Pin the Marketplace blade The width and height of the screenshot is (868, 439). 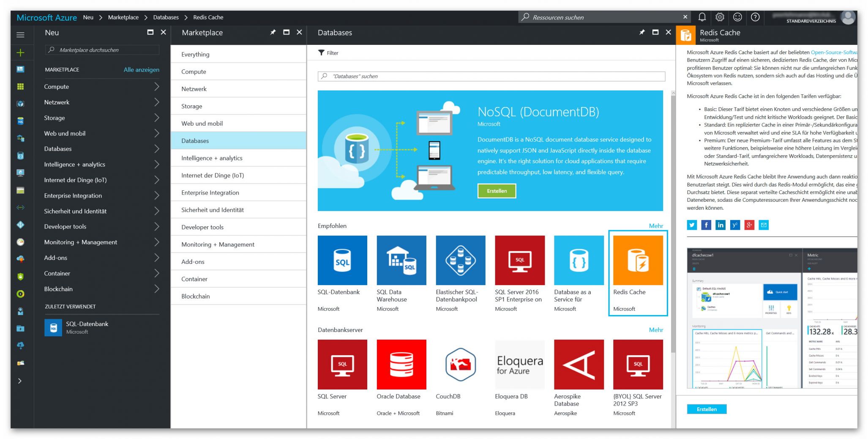pos(273,32)
